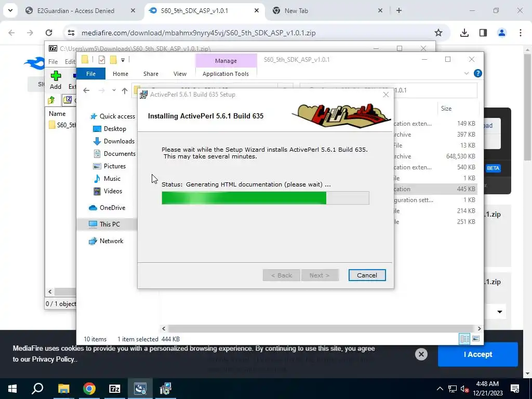Open the Explorer View ribbon tab
Screen dimensions: 532x399
(x=180, y=74)
